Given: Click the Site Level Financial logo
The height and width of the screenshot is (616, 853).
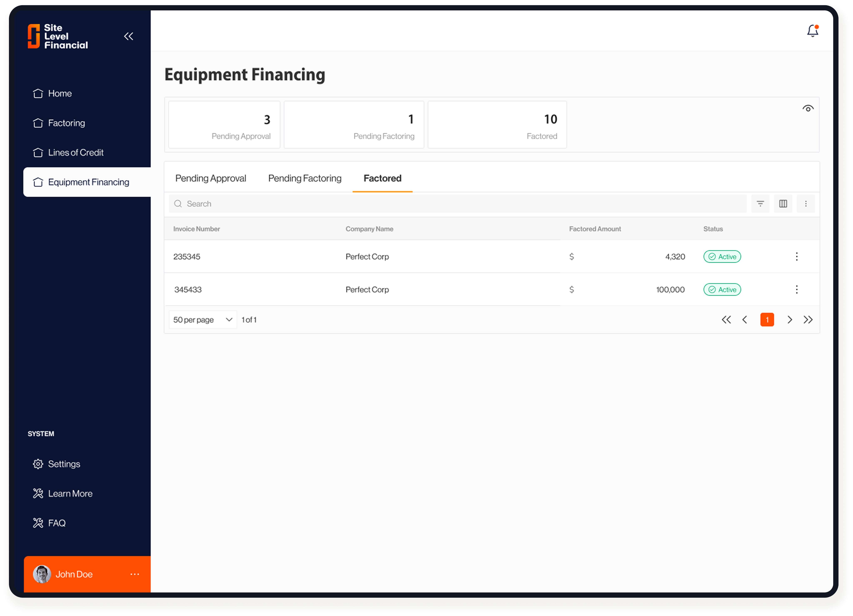Looking at the screenshot, I should pyautogui.click(x=57, y=36).
